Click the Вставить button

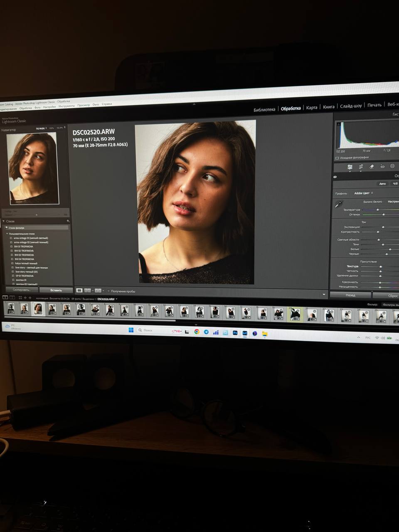coord(56,290)
